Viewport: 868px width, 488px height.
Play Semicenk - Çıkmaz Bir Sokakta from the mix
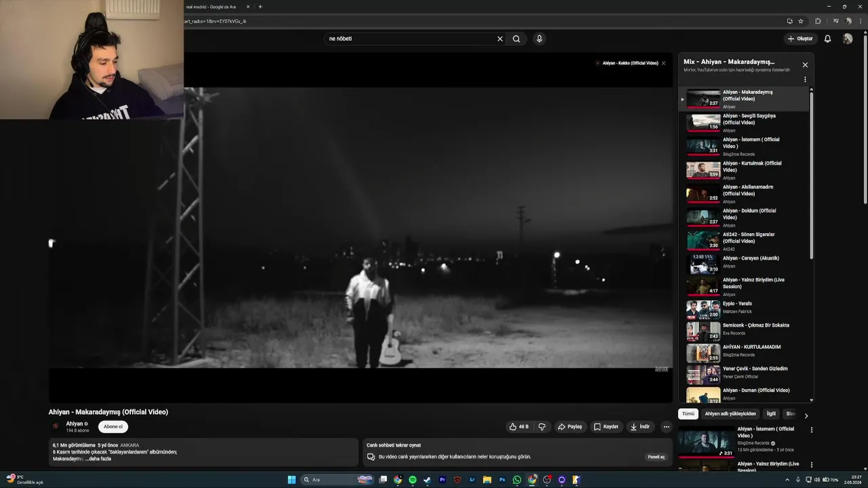click(744, 330)
